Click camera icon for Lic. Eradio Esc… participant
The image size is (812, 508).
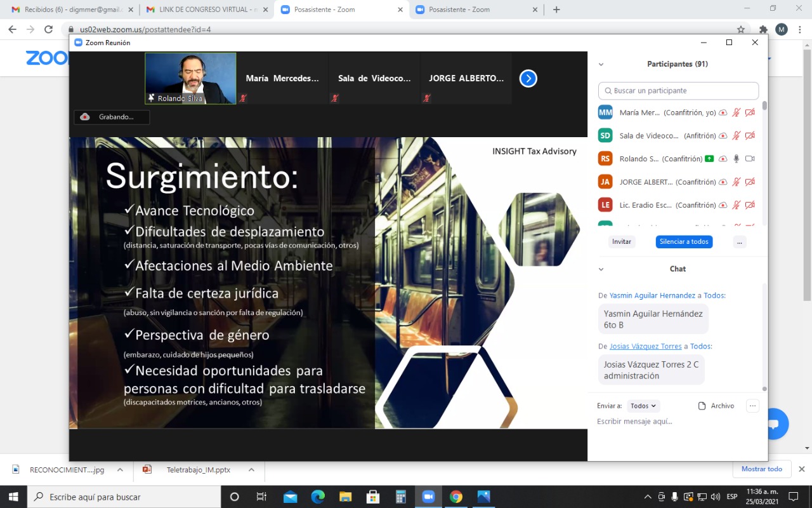click(x=750, y=205)
